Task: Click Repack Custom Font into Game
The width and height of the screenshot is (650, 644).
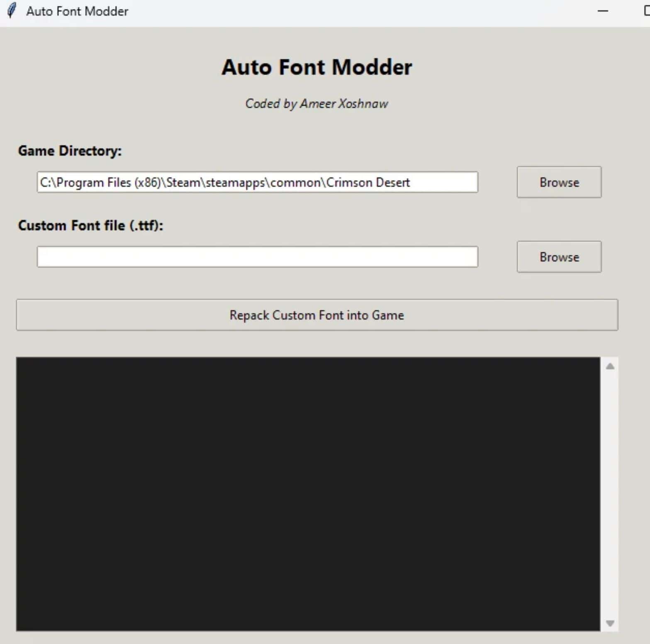Action: coord(316,315)
